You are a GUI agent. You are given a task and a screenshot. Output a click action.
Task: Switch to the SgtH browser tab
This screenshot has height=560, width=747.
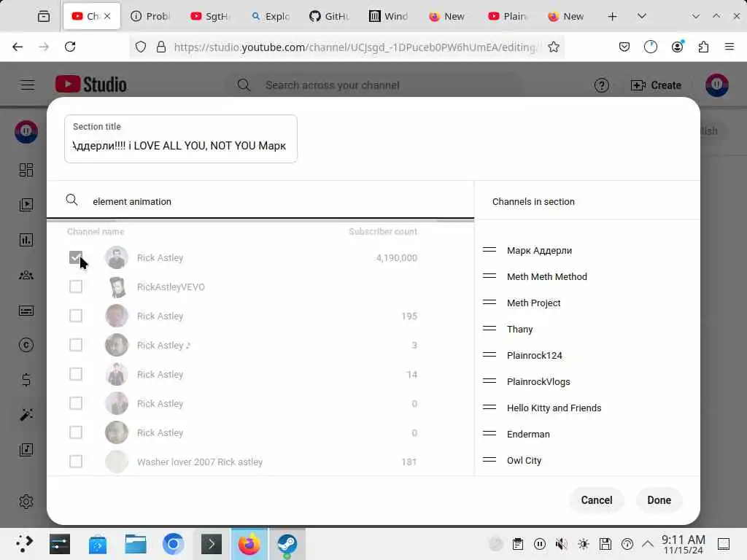click(210, 16)
